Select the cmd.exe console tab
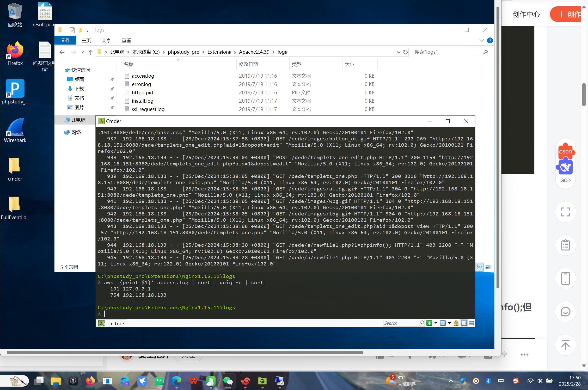The image size is (588, 390). tap(112, 323)
